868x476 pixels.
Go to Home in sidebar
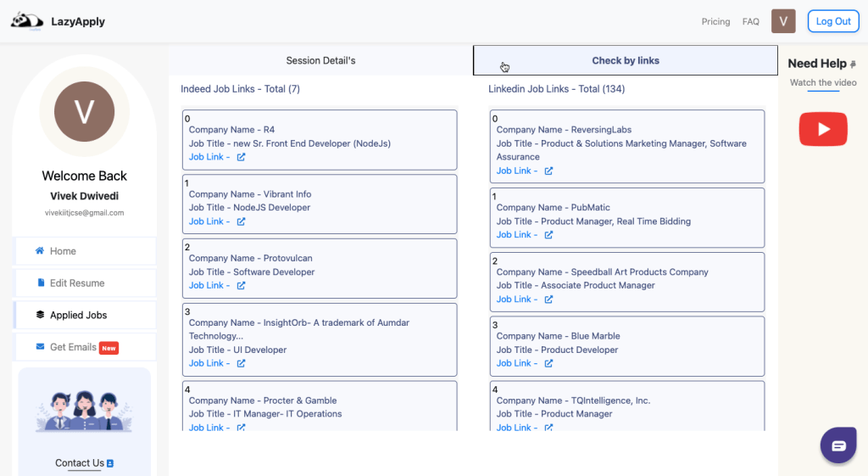click(x=85, y=251)
